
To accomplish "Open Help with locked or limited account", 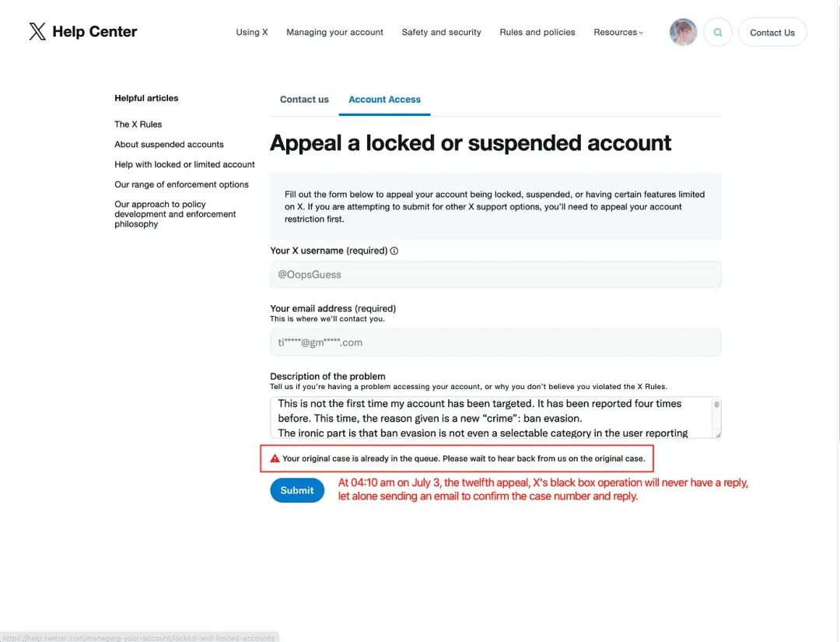I will pyautogui.click(x=184, y=165).
